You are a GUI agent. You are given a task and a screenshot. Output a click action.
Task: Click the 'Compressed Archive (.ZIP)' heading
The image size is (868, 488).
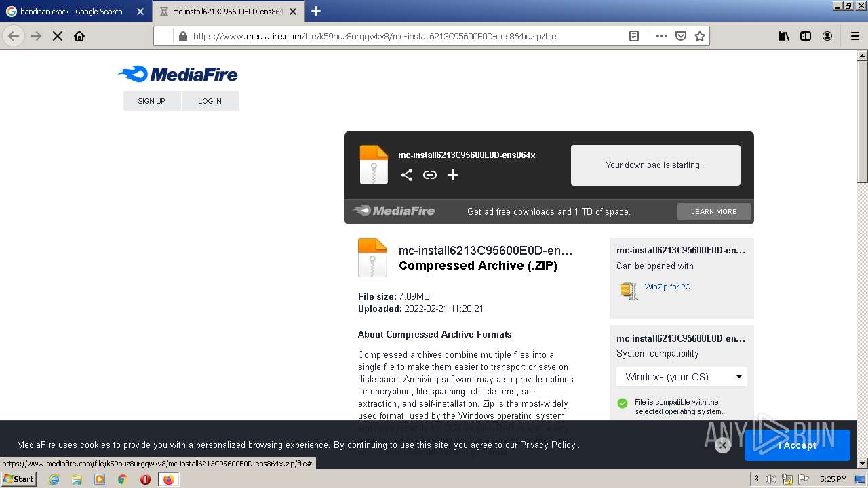click(x=478, y=266)
